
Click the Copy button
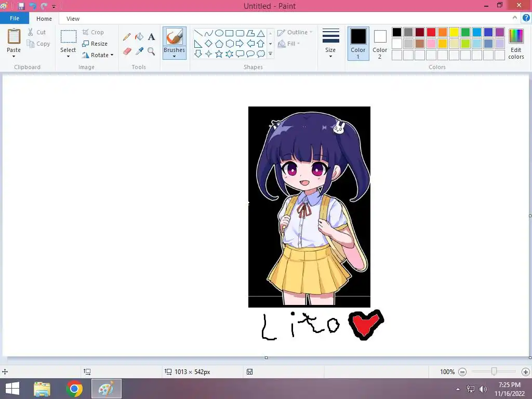(38, 44)
